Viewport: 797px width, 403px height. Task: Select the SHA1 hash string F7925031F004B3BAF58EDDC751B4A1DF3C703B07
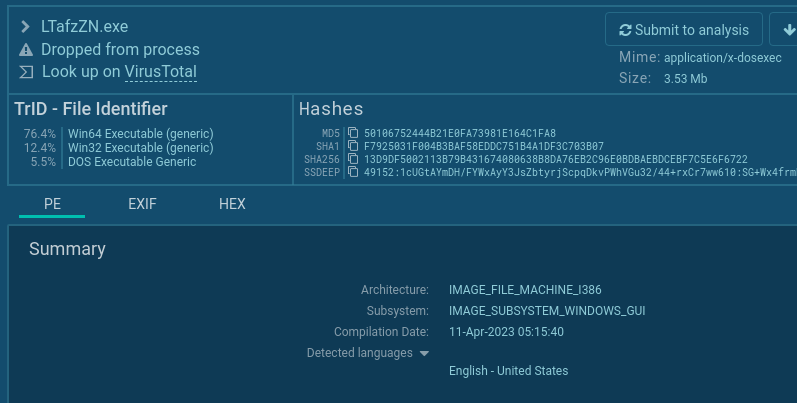click(x=484, y=146)
